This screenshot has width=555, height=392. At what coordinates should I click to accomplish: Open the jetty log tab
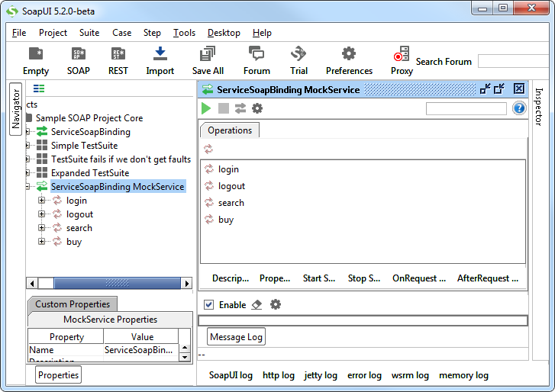pos(321,375)
